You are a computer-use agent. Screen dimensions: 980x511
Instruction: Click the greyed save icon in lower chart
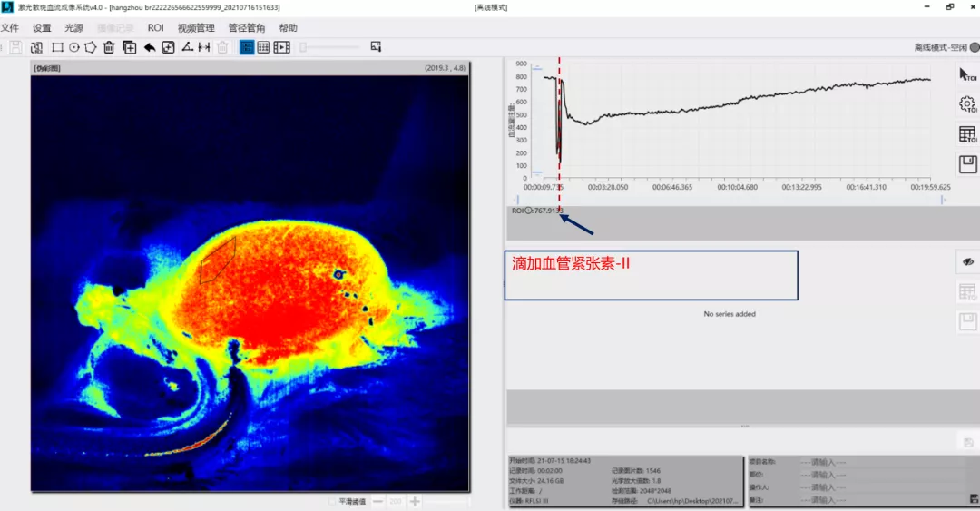(967, 321)
